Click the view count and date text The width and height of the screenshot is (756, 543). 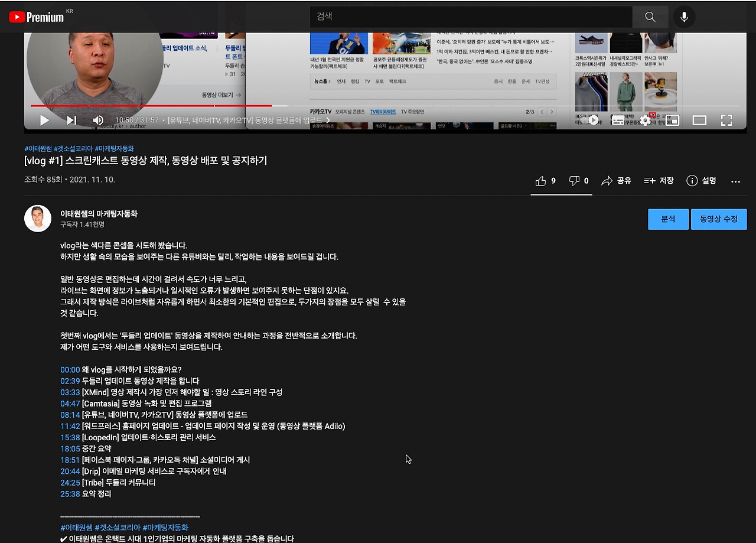pyautogui.click(x=70, y=180)
